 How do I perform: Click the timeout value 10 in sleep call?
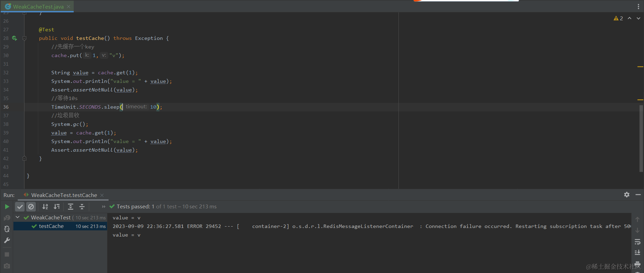click(153, 107)
